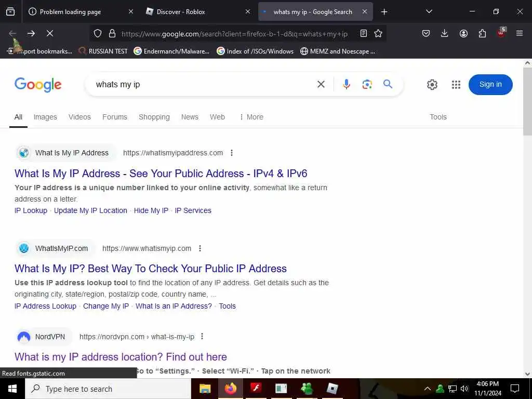This screenshot has height=399, width=532.
Task: Open tracking protection shield icon
Action: 98,33
